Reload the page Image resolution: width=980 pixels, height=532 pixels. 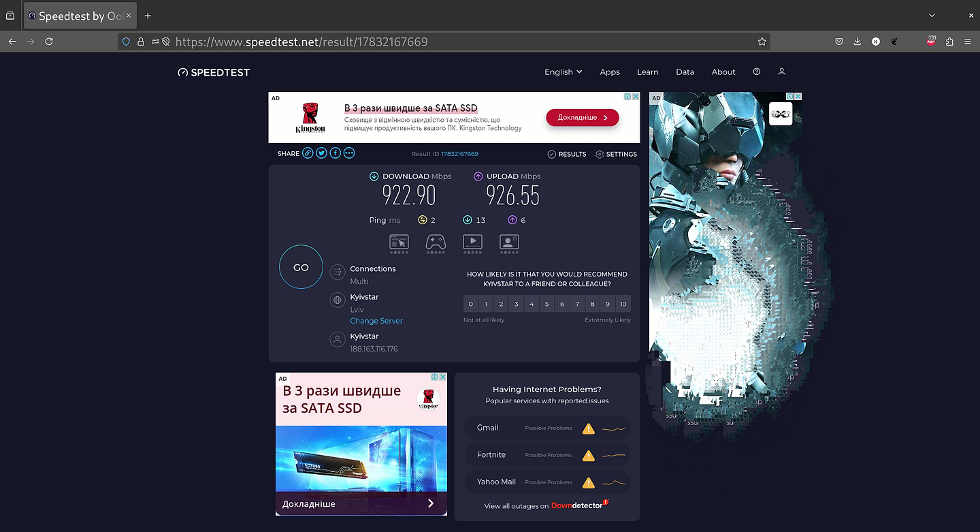point(49,42)
